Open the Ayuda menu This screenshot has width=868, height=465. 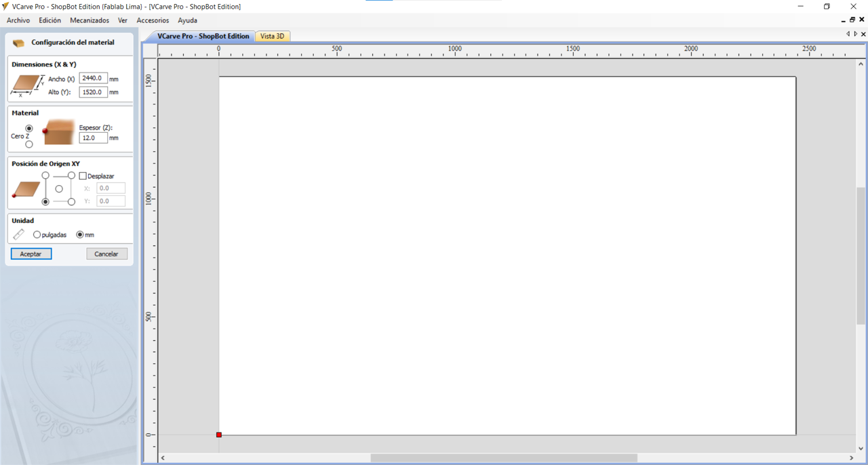tap(187, 20)
